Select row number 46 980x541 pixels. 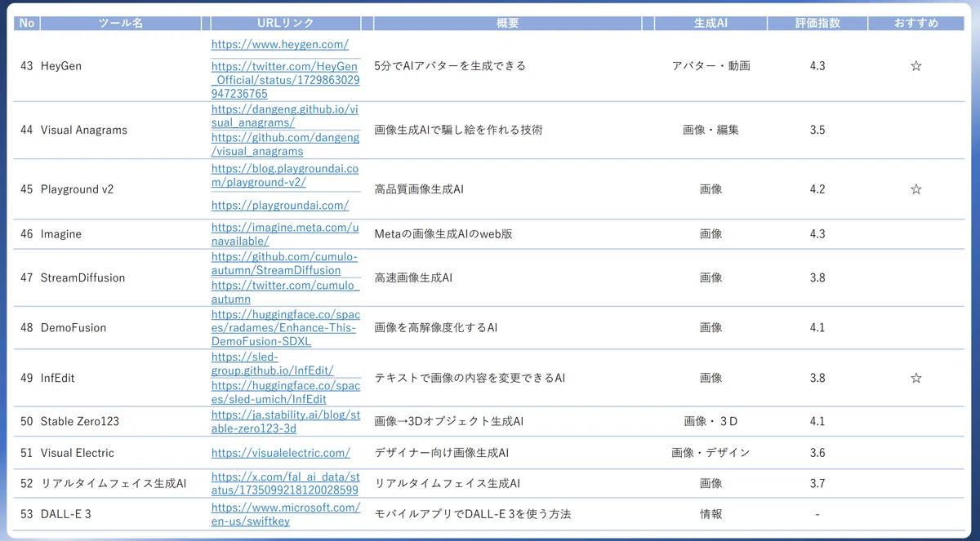click(x=27, y=233)
